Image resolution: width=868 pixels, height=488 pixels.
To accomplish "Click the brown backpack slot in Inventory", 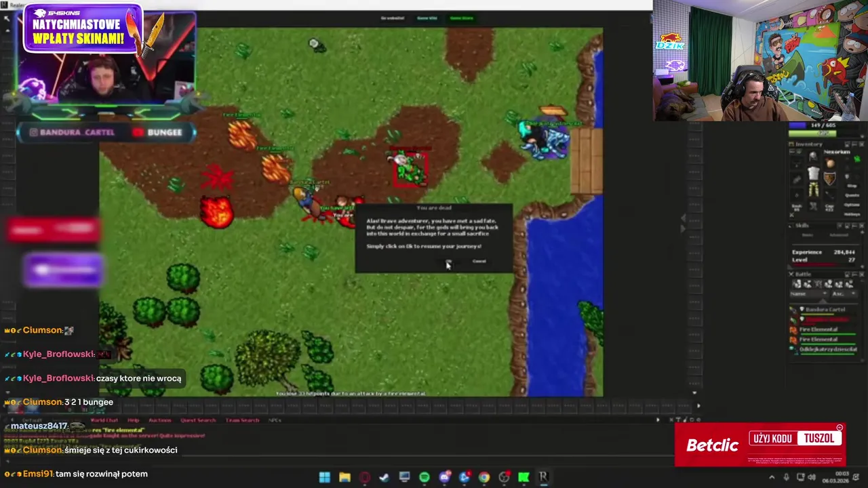I will click(x=830, y=163).
